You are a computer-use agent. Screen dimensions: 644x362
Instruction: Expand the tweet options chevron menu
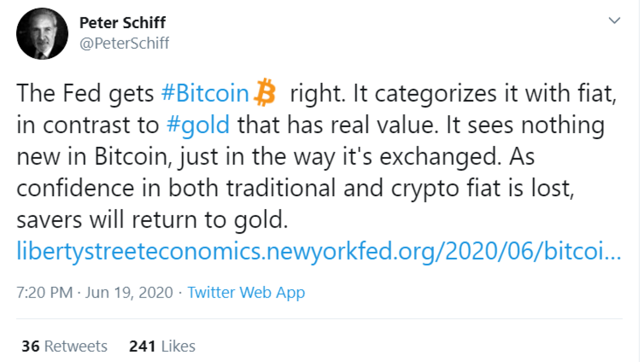point(614,20)
